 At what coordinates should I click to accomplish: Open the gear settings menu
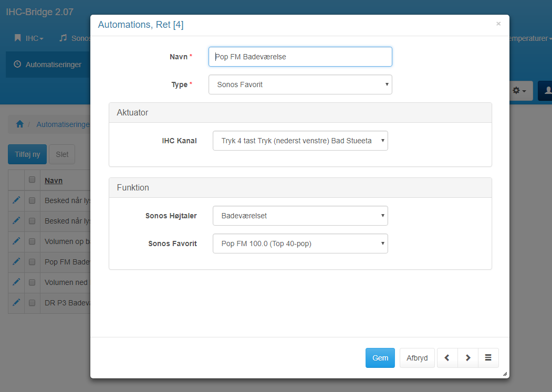[x=518, y=91]
